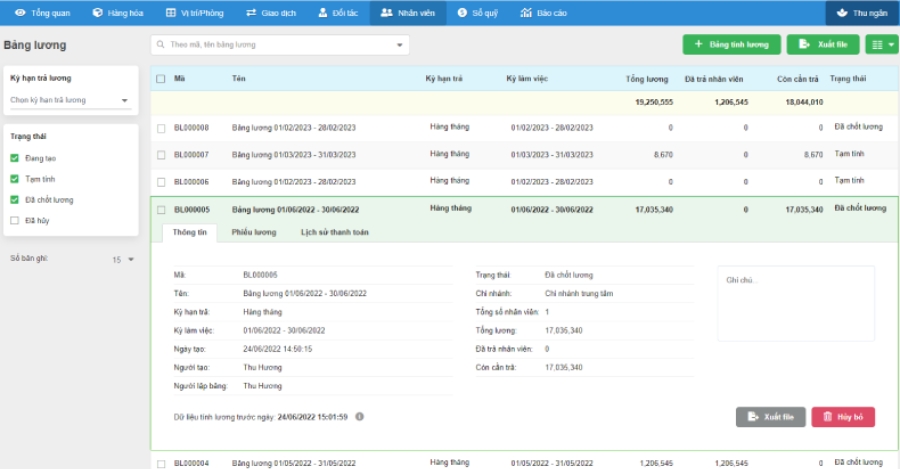Expand the search box dropdown arrow
This screenshot has height=469, width=900.
[x=400, y=45]
